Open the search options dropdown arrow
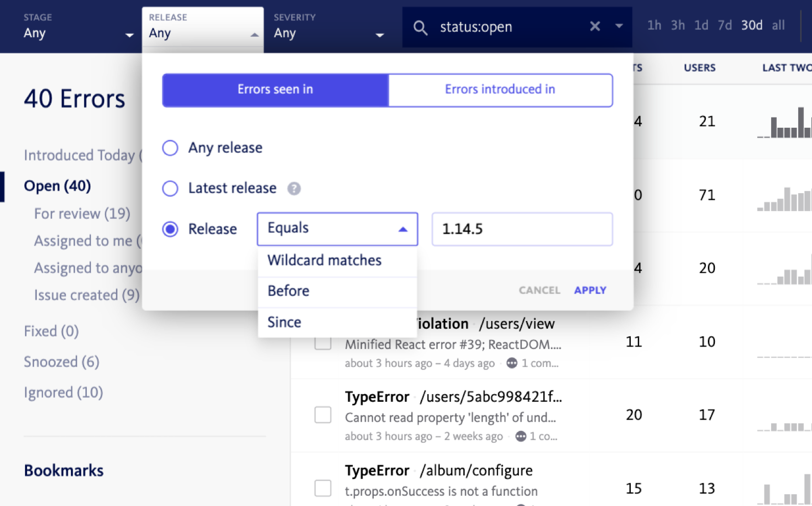This screenshot has width=812, height=506. [619, 26]
